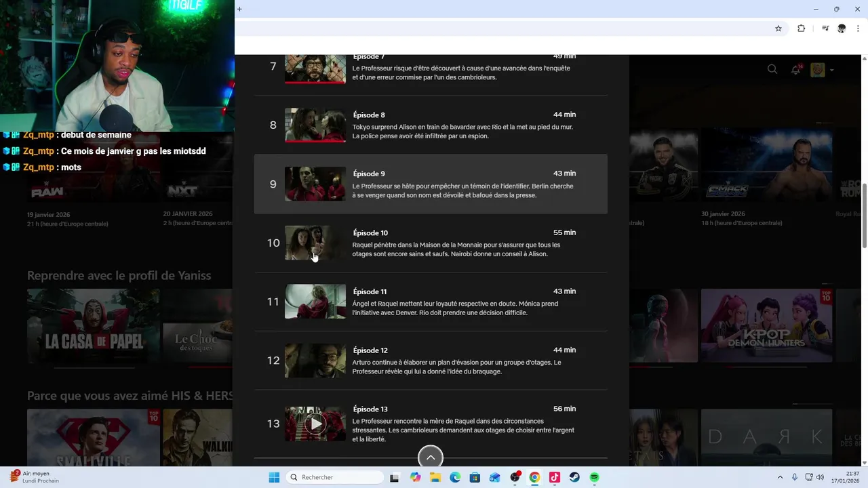The image size is (868, 488).
Task: Click the page scrollbar up arrow
Action: pos(864,58)
